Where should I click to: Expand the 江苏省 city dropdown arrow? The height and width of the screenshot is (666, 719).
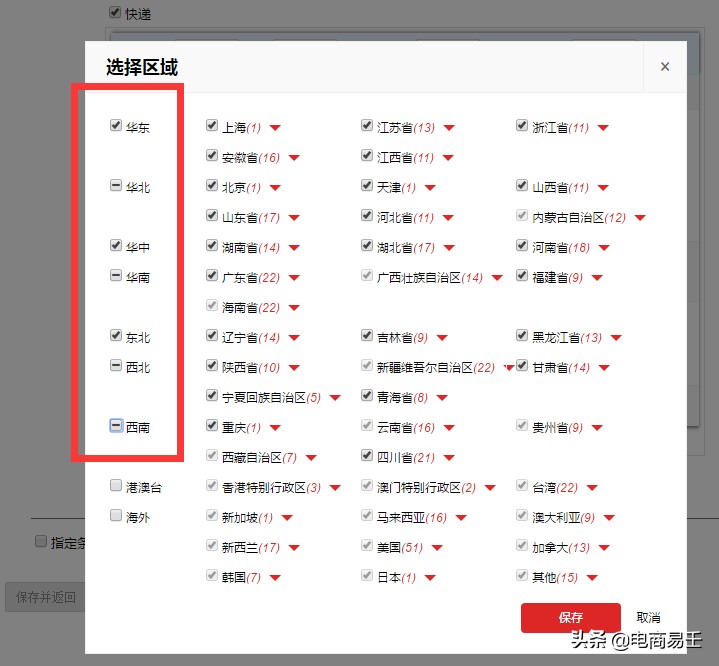(x=449, y=128)
